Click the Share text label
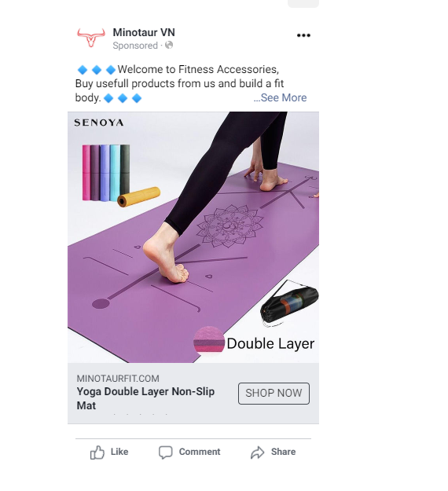 (x=283, y=452)
